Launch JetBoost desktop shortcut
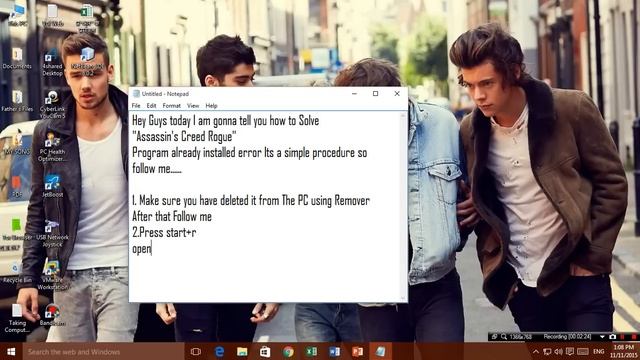 click(x=52, y=187)
